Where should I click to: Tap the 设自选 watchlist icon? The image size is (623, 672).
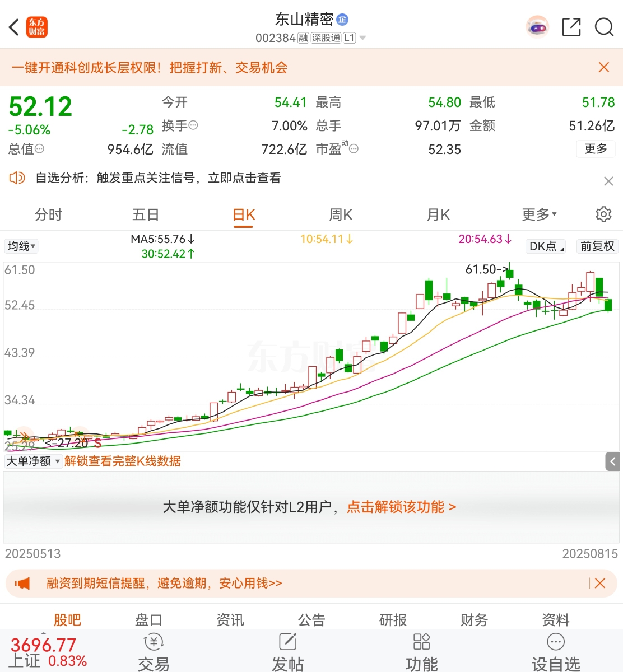(x=556, y=652)
